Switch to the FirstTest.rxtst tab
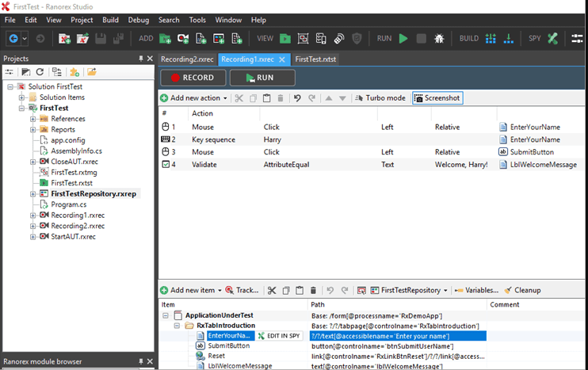Image resolution: width=588 pixels, height=370 pixels. point(315,59)
